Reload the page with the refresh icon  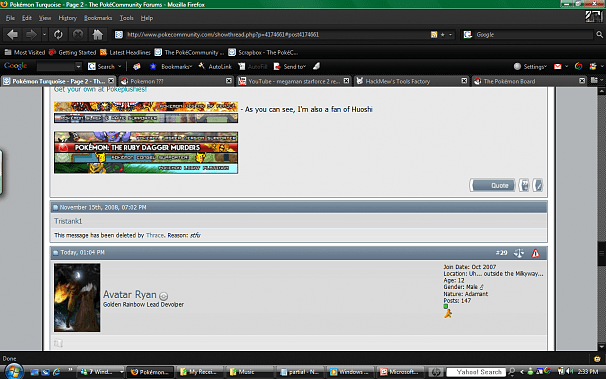tap(58, 35)
